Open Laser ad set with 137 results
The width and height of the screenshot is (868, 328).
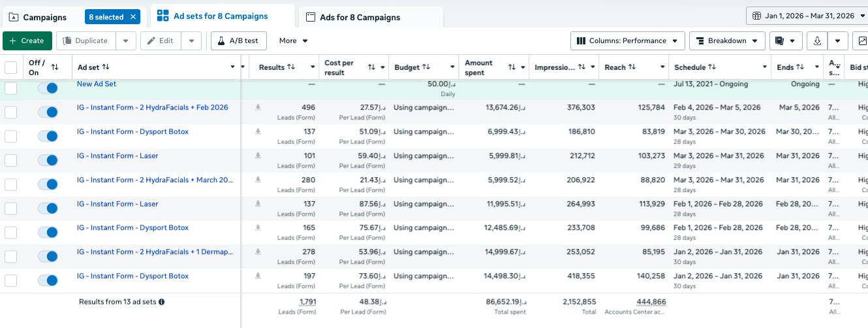[x=117, y=204]
